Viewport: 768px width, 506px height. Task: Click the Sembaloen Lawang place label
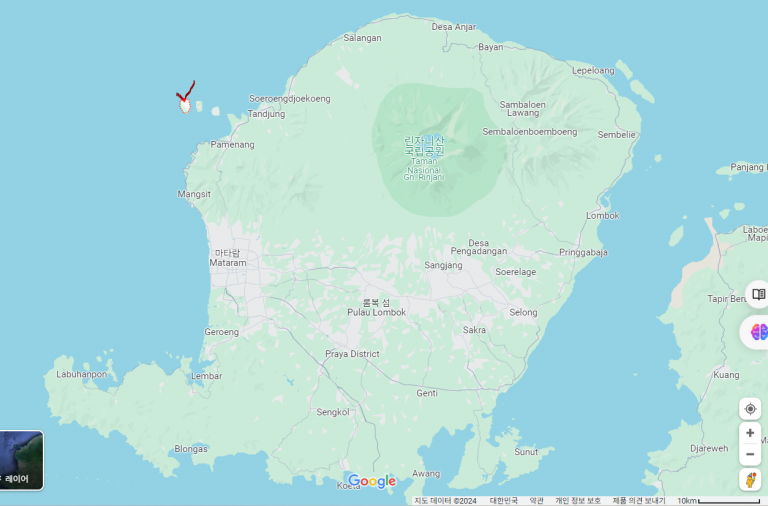click(523, 108)
